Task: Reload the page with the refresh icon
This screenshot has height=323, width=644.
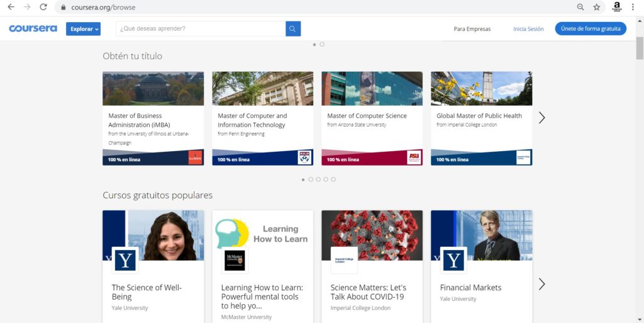Action: pyautogui.click(x=43, y=7)
